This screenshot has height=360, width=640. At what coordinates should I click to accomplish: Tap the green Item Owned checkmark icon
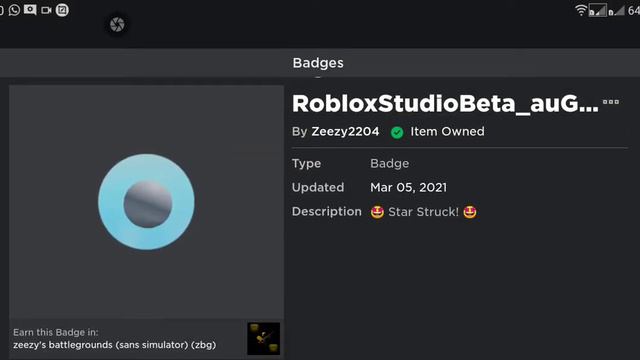397,132
